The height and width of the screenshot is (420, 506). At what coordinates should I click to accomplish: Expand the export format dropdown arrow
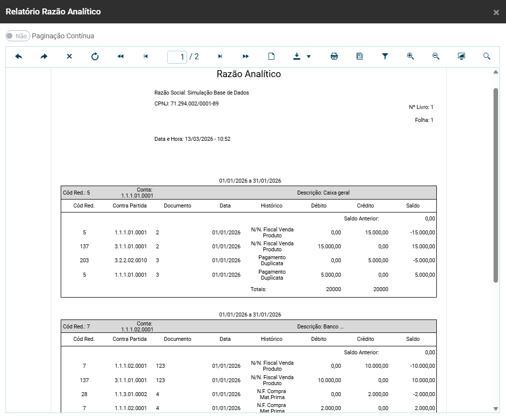tap(308, 57)
